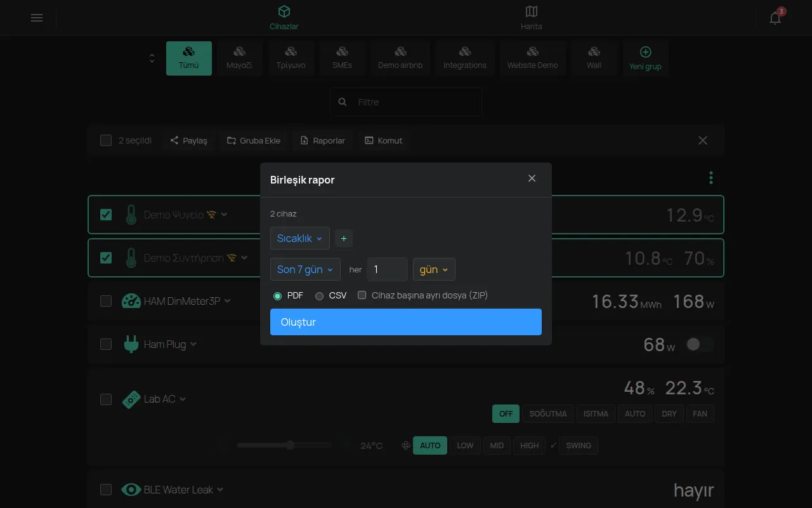Add a new group with Yeni grup

(x=645, y=58)
